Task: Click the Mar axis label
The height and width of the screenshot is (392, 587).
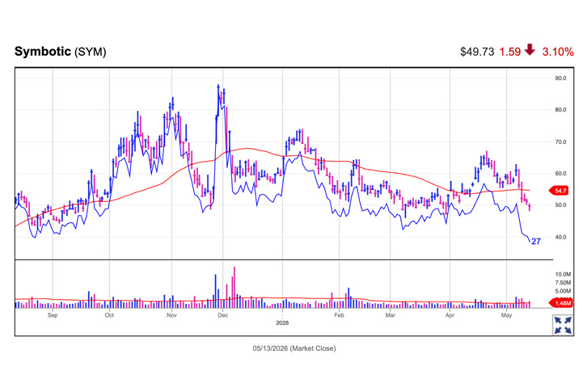Action: [390, 315]
